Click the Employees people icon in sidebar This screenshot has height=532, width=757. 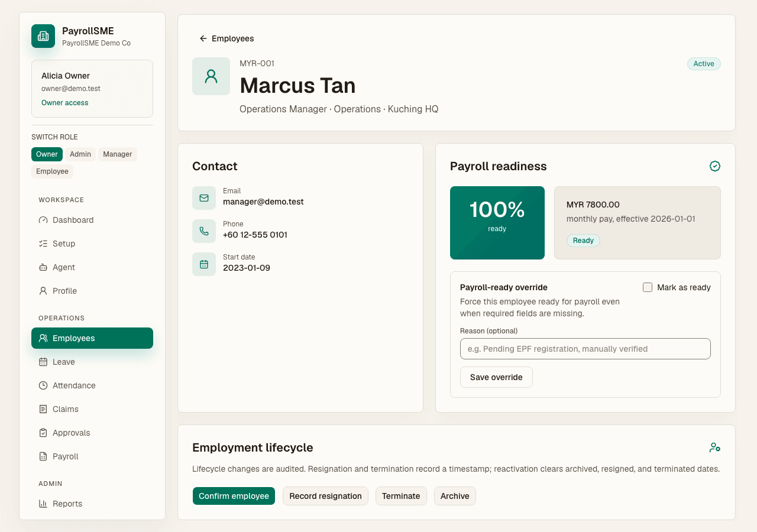tap(43, 338)
